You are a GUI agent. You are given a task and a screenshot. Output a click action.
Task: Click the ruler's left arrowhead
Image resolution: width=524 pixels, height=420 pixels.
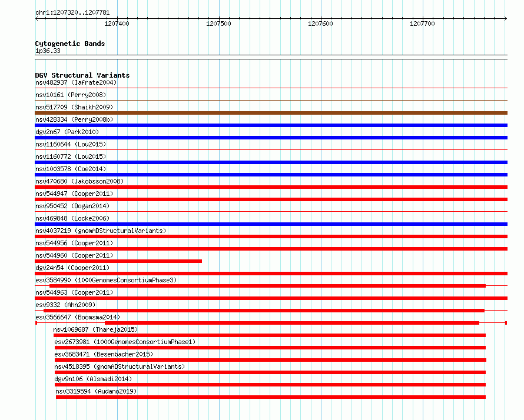click(x=37, y=19)
